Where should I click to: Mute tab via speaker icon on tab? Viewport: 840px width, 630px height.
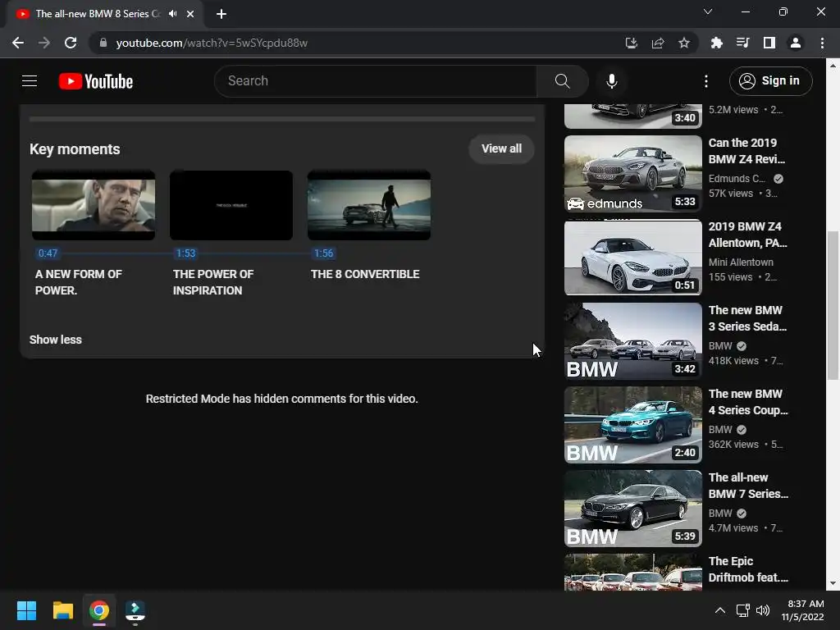172,14
